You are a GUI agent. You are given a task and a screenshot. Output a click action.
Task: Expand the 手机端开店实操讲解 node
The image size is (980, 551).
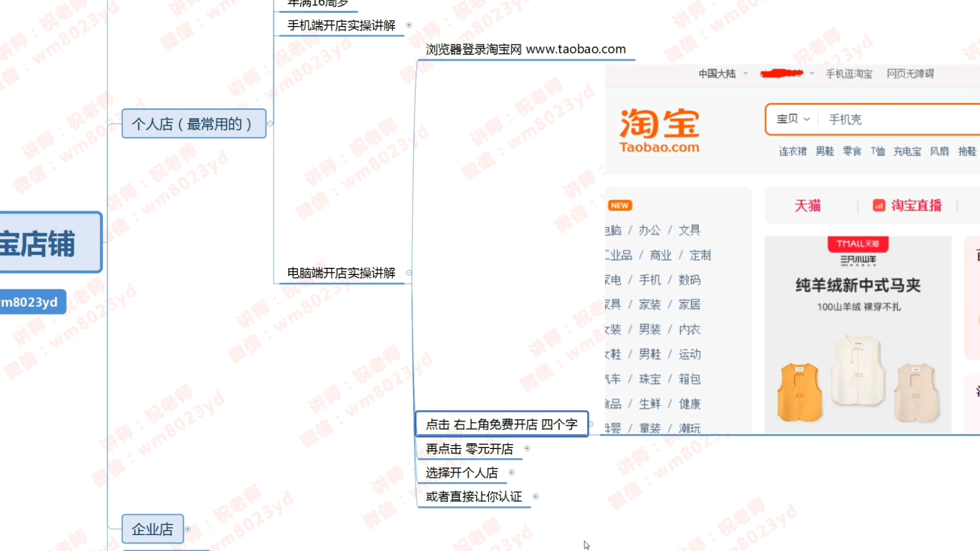pos(409,25)
